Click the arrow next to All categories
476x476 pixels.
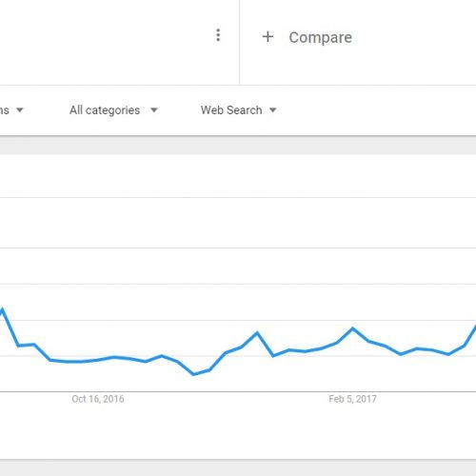pyautogui.click(x=154, y=110)
